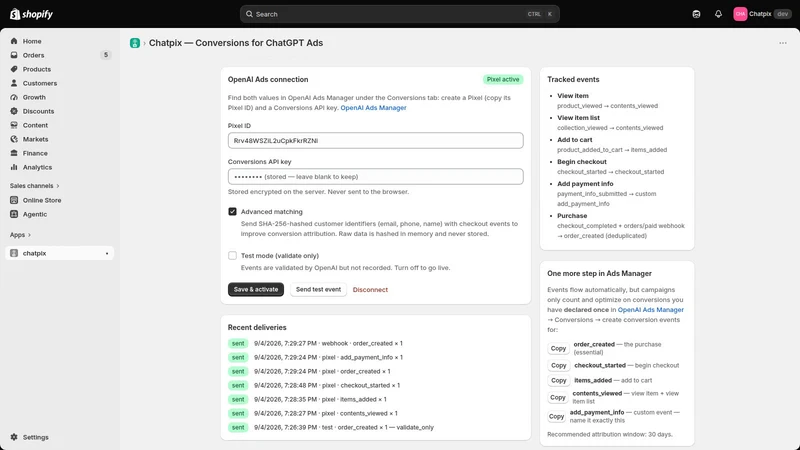Open the three-dot more actions menu
The height and width of the screenshot is (450, 800).
point(783,43)
